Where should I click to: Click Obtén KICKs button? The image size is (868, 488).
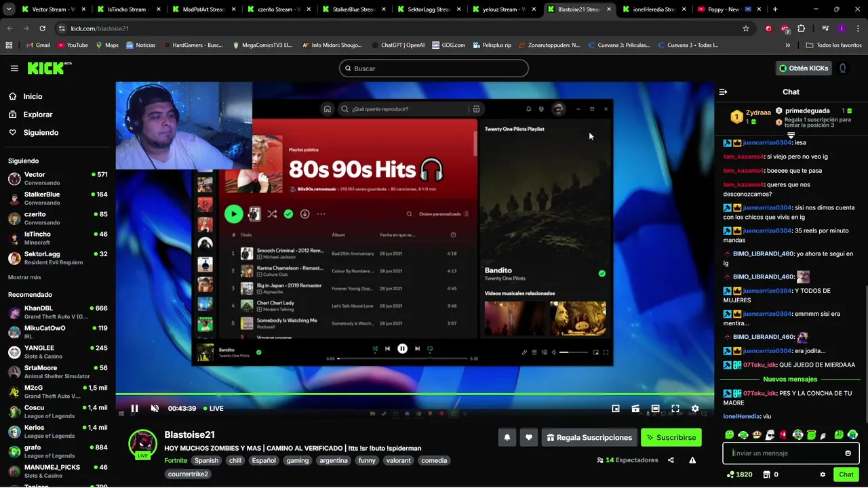click(x=804, y=68)
